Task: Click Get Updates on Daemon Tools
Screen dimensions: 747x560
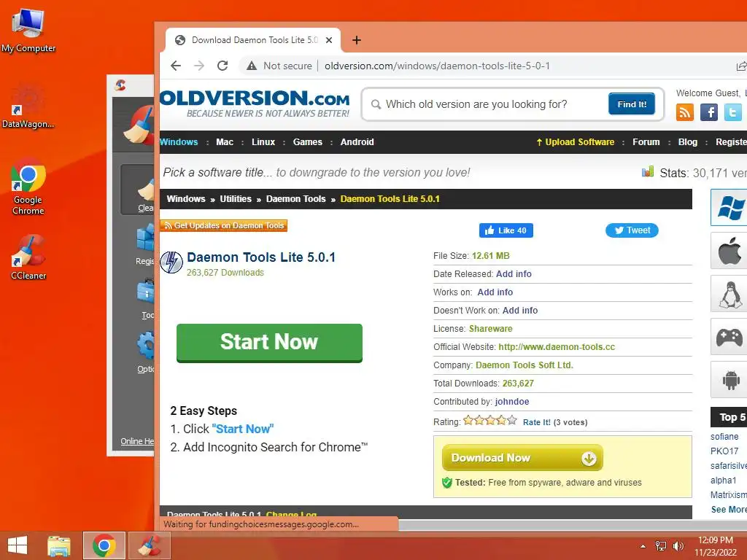Action: [x=223, y=225]
